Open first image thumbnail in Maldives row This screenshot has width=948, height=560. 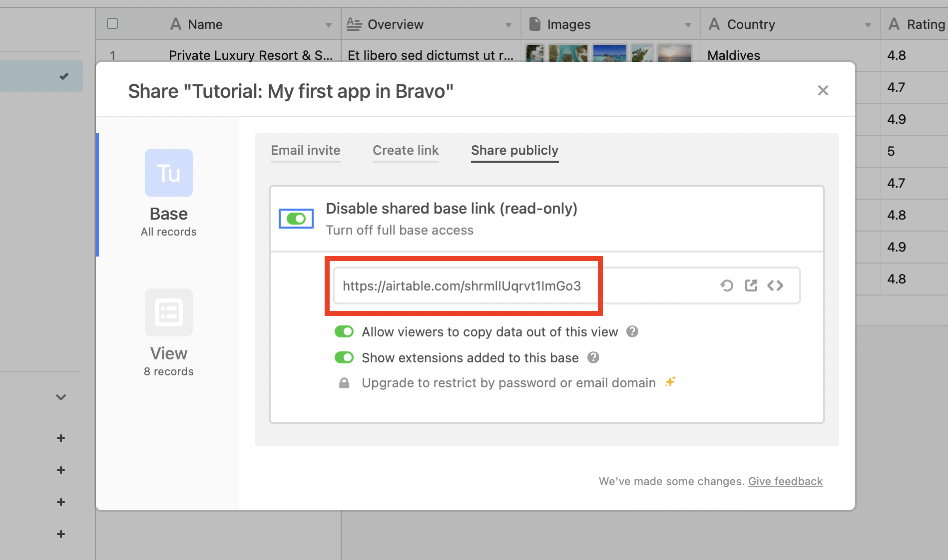click(x=535, y=53)
